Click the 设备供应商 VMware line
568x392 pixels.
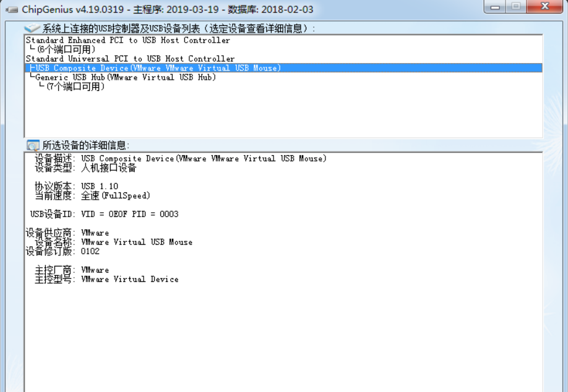point(67,232)
